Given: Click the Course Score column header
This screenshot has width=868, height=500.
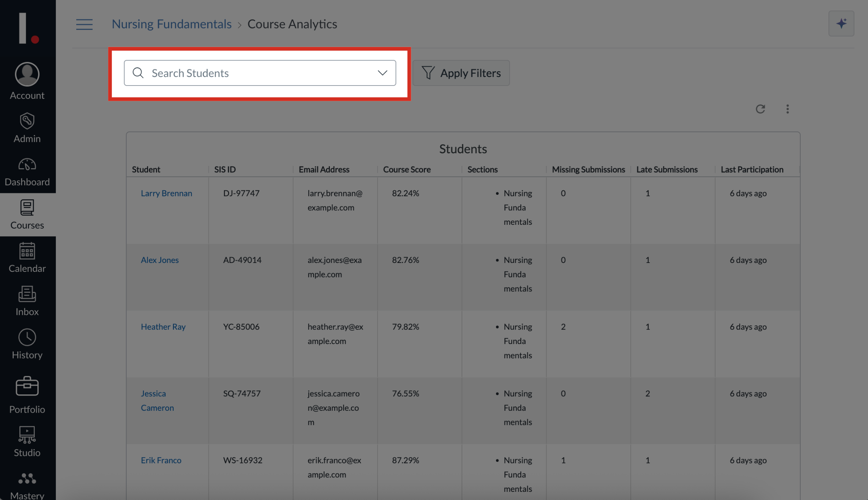Looking at the screenshot, I should (407, 169).
